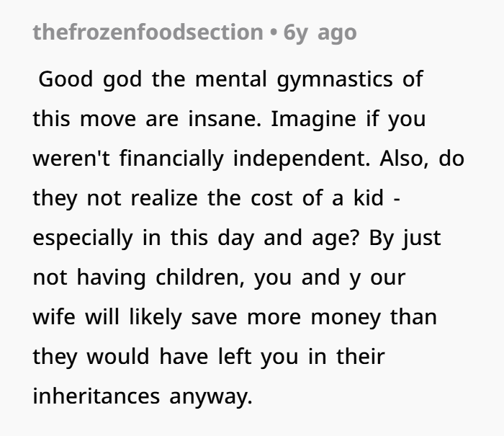Screen dimensions: 504x436
Task: Open thefrozenfoodsection user profile link
Action: coord(148,32)
